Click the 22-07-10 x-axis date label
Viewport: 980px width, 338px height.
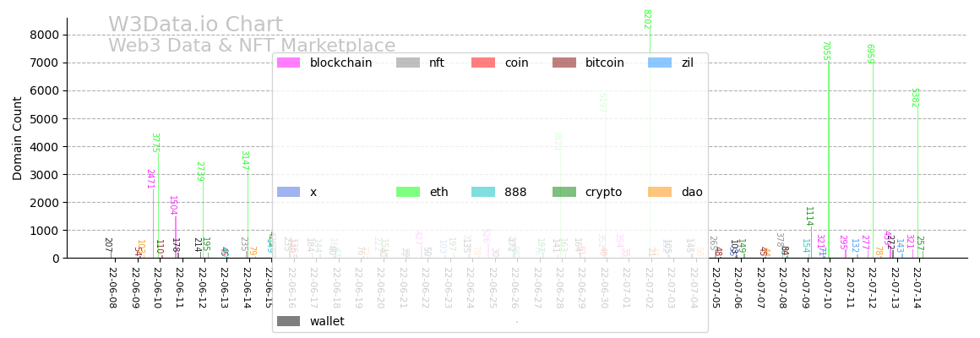(x=827, y=289)
